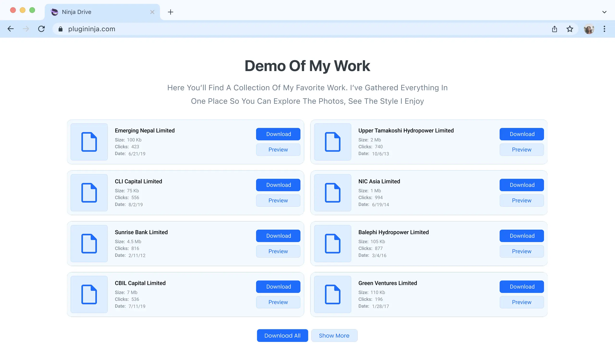This screenshot has height=364, width=615.
Task: Download the Emerging Nepal Limited file
Action: pyautogui.click(x=278, y=134)
